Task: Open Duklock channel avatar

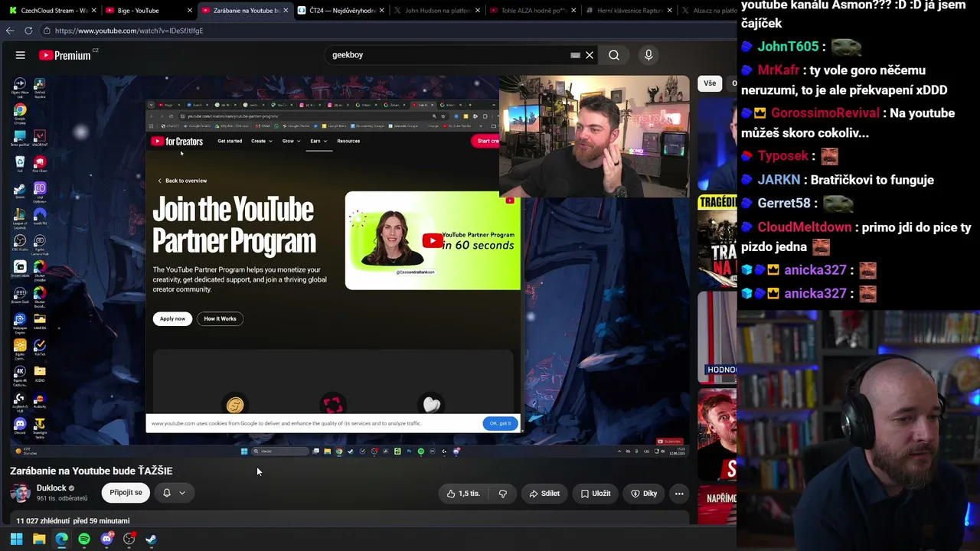Action: coord(21,493)
